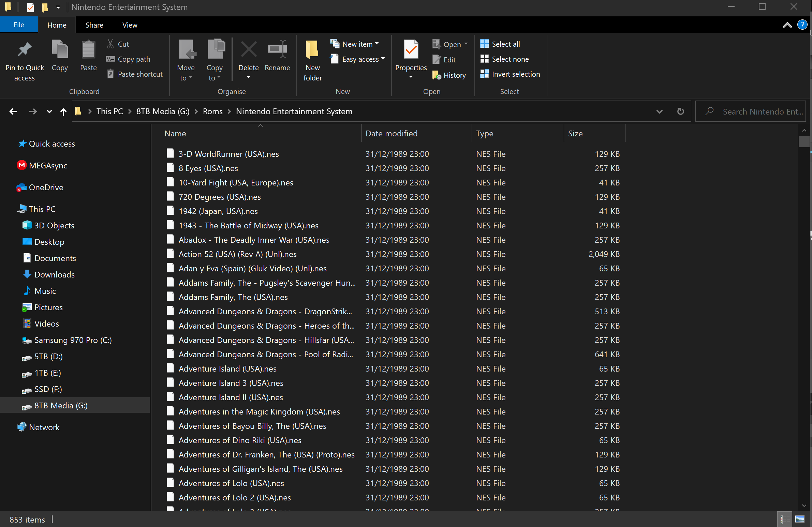Collapse the ribbon with chevron

point(787,25)
